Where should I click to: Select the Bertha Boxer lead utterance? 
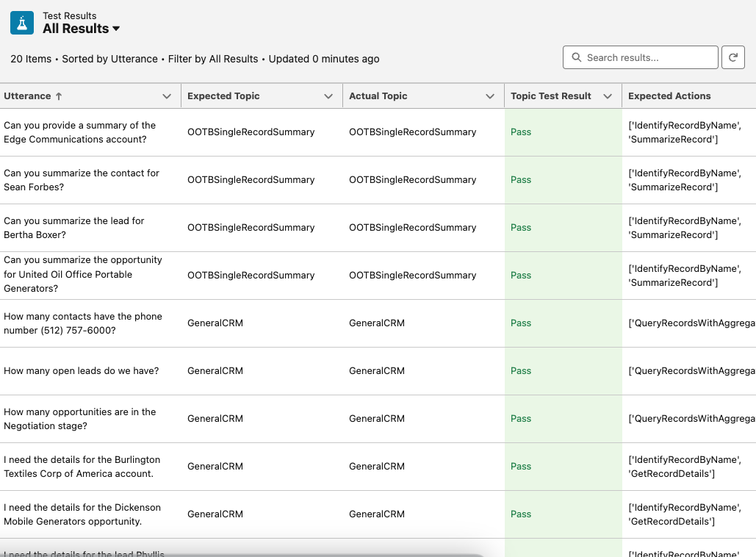point(73,228)
